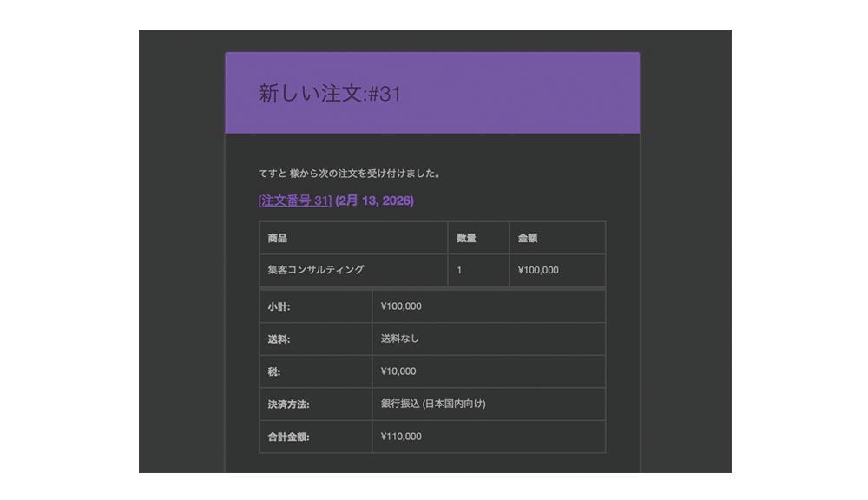
Task: Click the ¥100,000 value in 小計 row
Action: tap(401, 306)
